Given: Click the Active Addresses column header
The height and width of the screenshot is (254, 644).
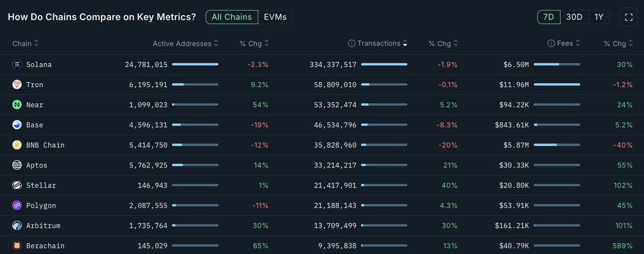Looking at the screenshot, I should click(182, 43).
